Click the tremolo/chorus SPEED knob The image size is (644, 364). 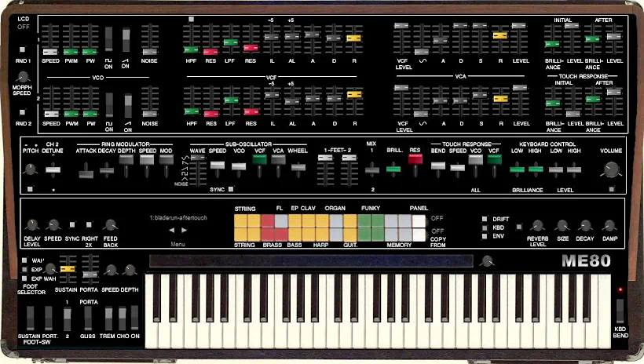110,270
